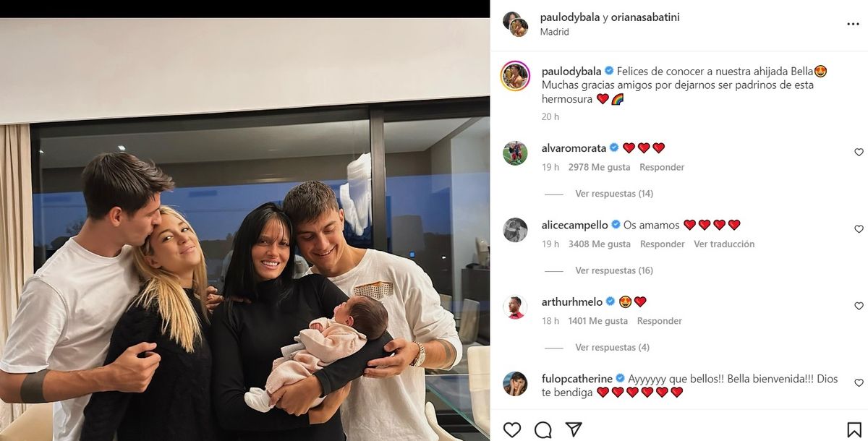
Task: Expand Ver respuestas (14) replies
Action: [614, 194]
